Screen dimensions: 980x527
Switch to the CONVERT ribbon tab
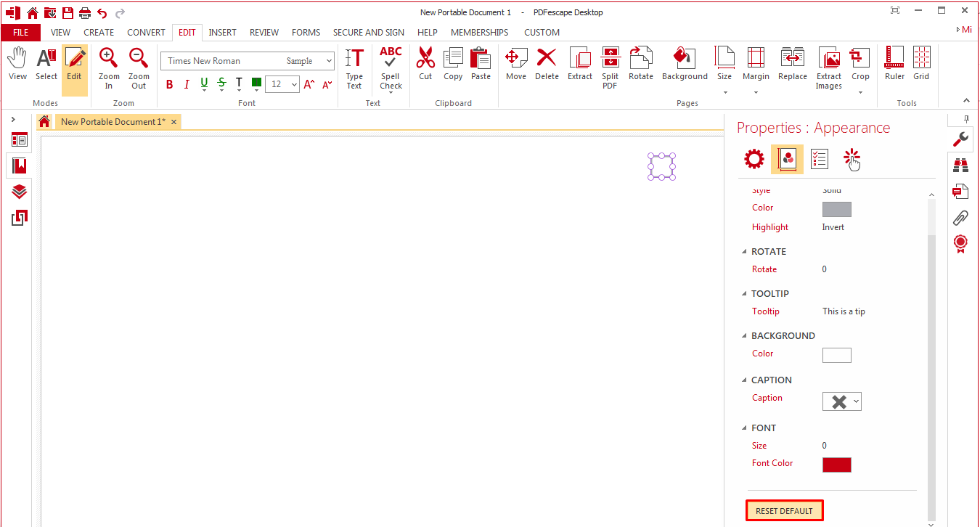[x=147, y=32]
